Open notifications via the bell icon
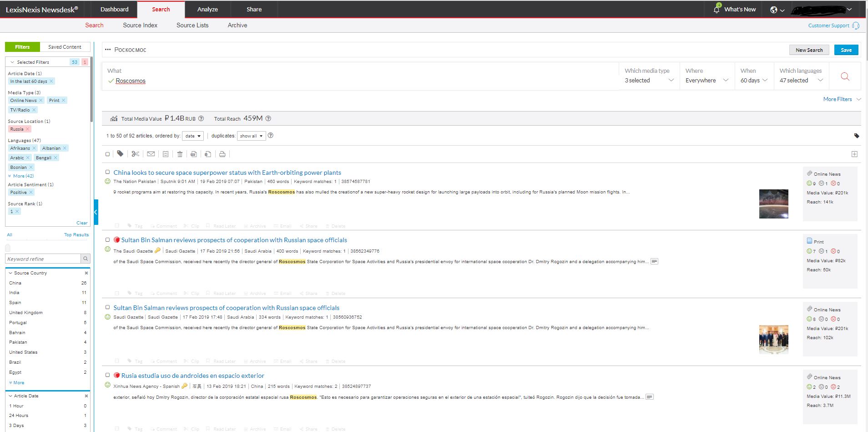The width and height of the screenshot is (868, 432). [717, 9]
